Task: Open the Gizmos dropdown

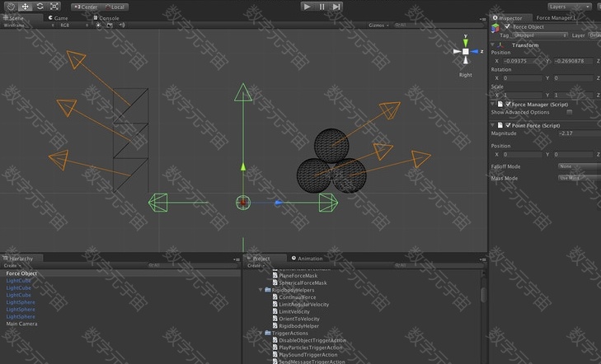Action: click(x=378, y=26)
